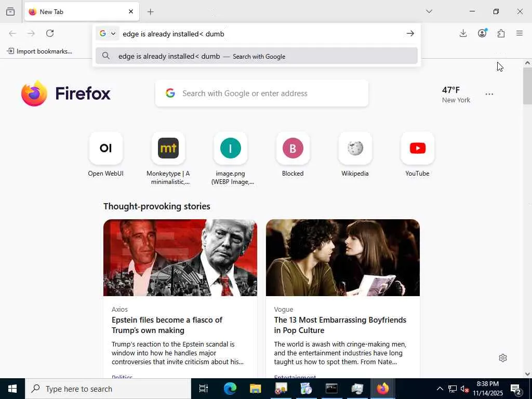Reload the current page
Viewport: 532px width, 399px height.
point(50,33)
